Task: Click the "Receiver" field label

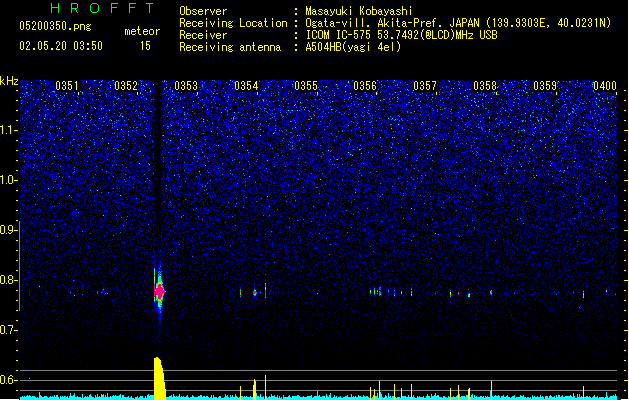Action: coord(203,35)
